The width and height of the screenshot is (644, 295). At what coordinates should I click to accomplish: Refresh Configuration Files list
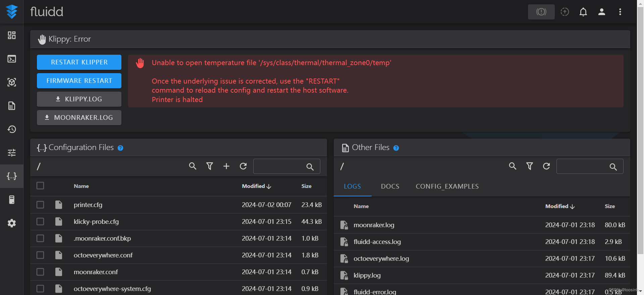tap(243, 166)
